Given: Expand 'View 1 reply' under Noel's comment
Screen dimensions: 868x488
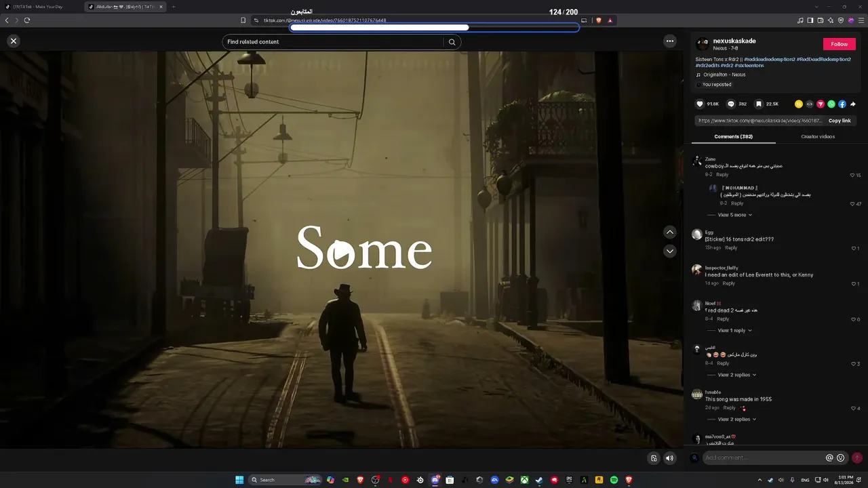Looking at the screenshot, I should pos(735,331).
